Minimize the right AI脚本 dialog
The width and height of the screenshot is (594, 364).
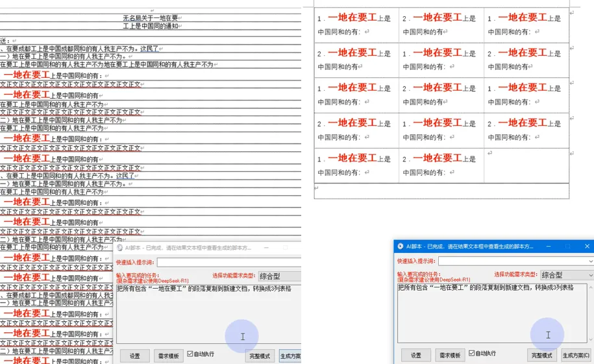point(548,246)
